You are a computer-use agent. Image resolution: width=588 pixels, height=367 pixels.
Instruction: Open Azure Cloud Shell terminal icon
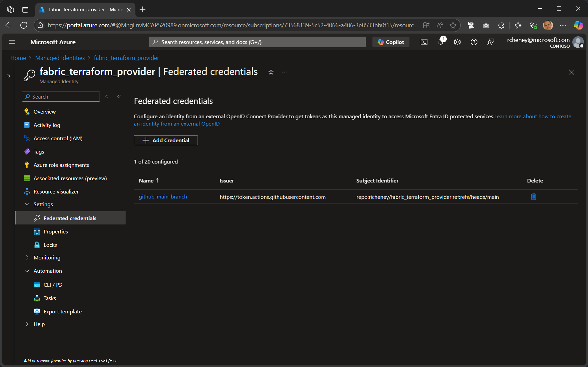[424, 42]
